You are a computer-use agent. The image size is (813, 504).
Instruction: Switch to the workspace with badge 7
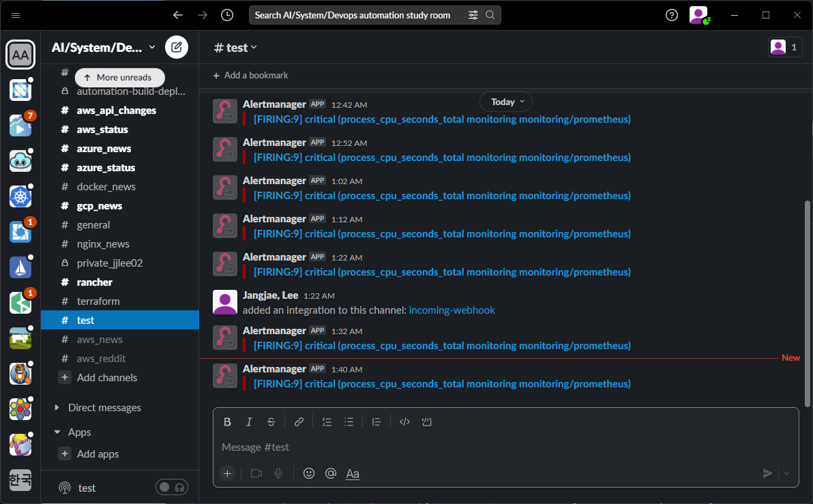click(20, 125)
